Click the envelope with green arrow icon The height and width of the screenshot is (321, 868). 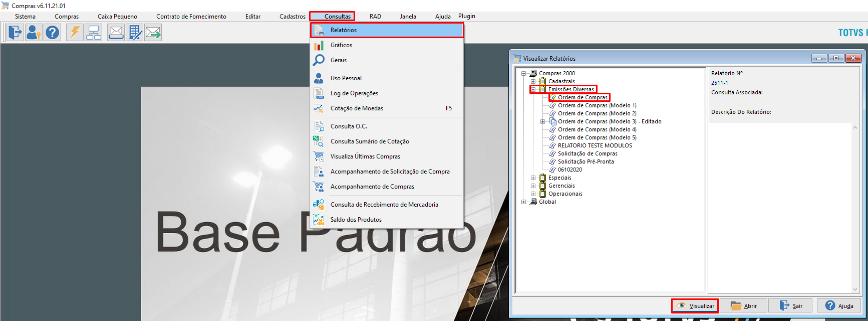(153, 33)
